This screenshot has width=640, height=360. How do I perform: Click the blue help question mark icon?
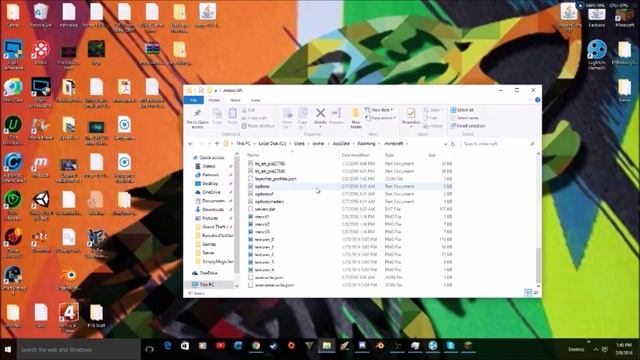pyautogui.click(x=538, y=100)
